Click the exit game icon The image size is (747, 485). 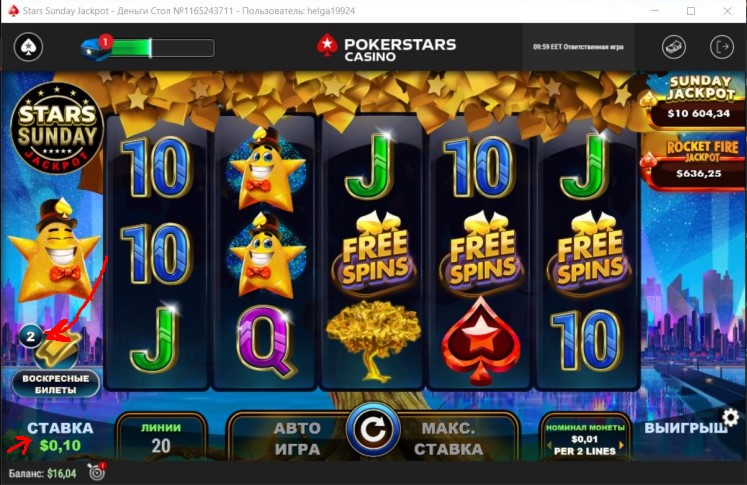click(x=722, y=47)
